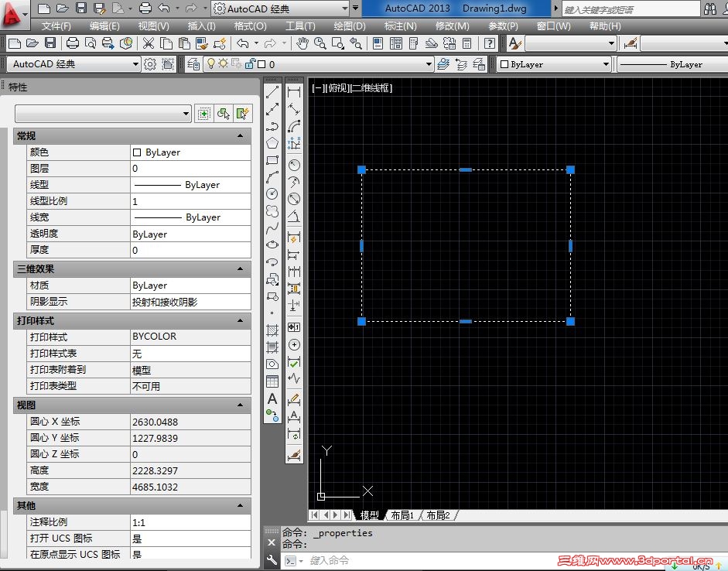The width and height of the screenshot is (728, 571).
Task: Activate the Pan hand tool
Action: click(x=302, y=43)
